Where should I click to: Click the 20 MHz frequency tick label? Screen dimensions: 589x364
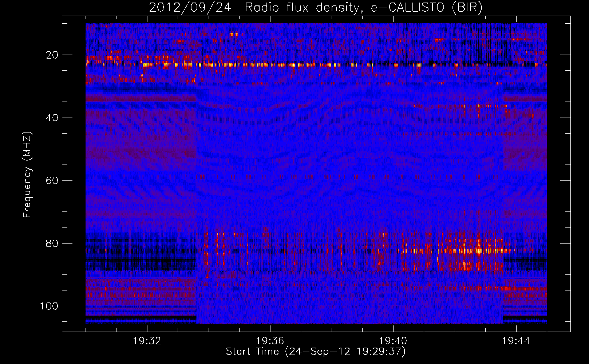click(x=52, y=55)
